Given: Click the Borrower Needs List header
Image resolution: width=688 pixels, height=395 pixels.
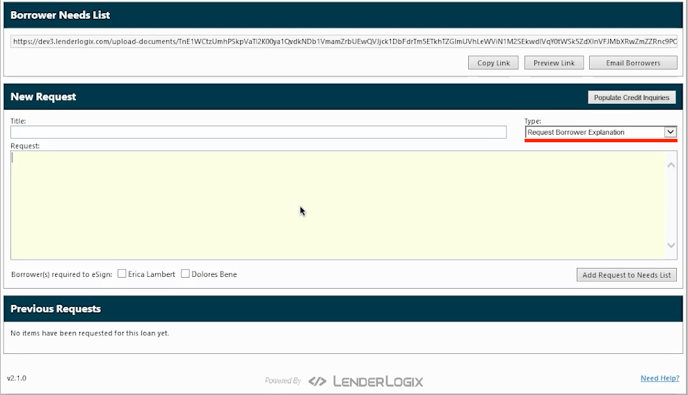Looking at the screenshot, I should (60, 15).
